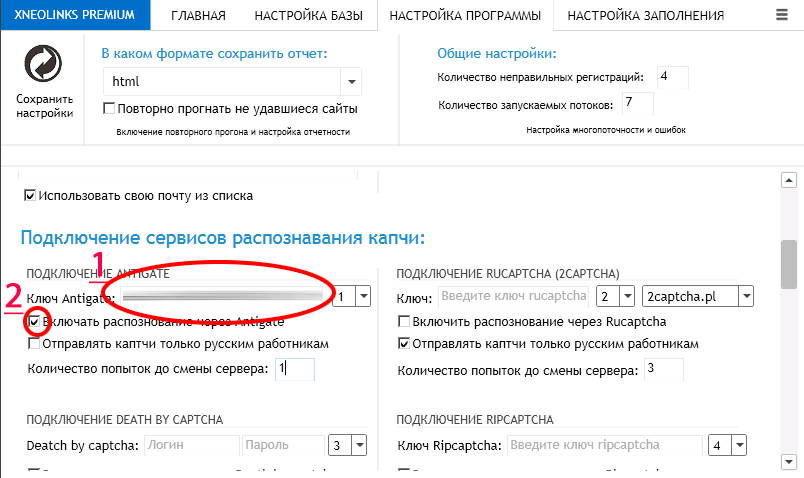Enable Включить распознование через Rucaptcha
The width and height of the screenshot is (804, 478).
404,322
